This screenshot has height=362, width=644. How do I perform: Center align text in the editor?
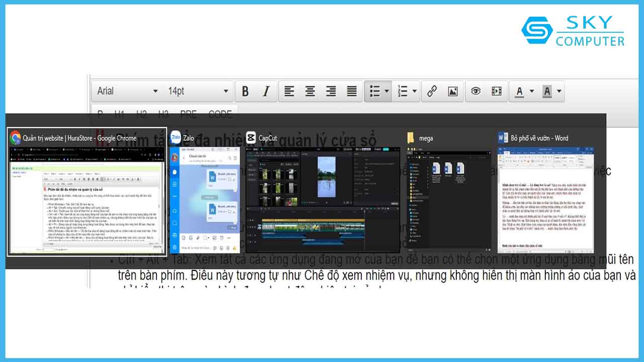click(x=310, y=92)
